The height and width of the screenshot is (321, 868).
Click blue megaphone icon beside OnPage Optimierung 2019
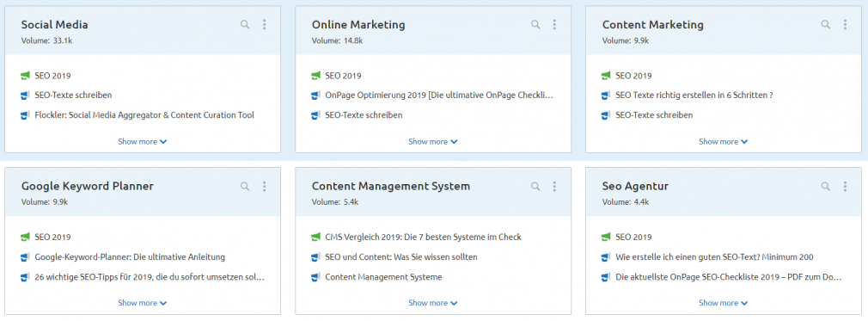click(315, 96)
